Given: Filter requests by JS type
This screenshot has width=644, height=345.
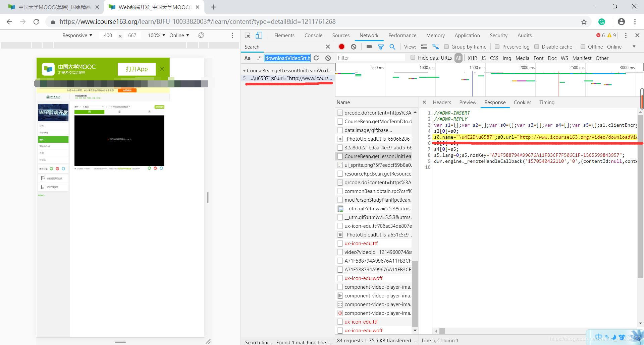Looking at the screenshot, I should pyautogui.click(x=483, y=58).
